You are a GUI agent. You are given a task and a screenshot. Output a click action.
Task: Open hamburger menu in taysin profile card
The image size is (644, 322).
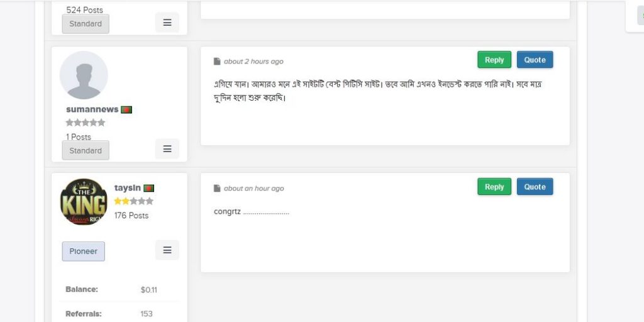point(167,250)
